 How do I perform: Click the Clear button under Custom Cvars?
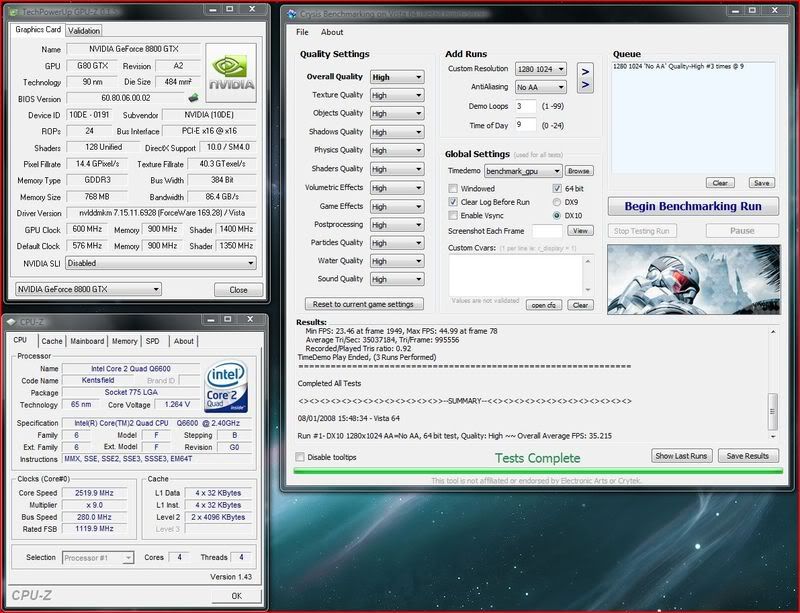580,305
